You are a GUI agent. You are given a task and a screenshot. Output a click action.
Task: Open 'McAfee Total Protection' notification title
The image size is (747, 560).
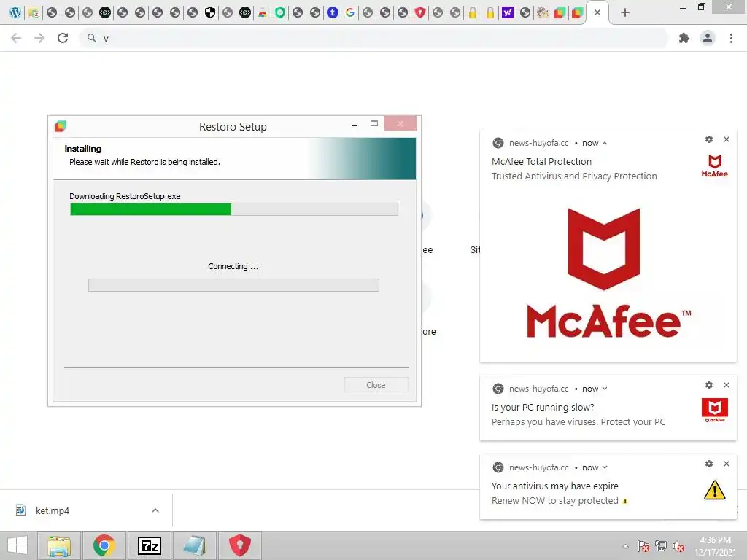click(541, 161)
